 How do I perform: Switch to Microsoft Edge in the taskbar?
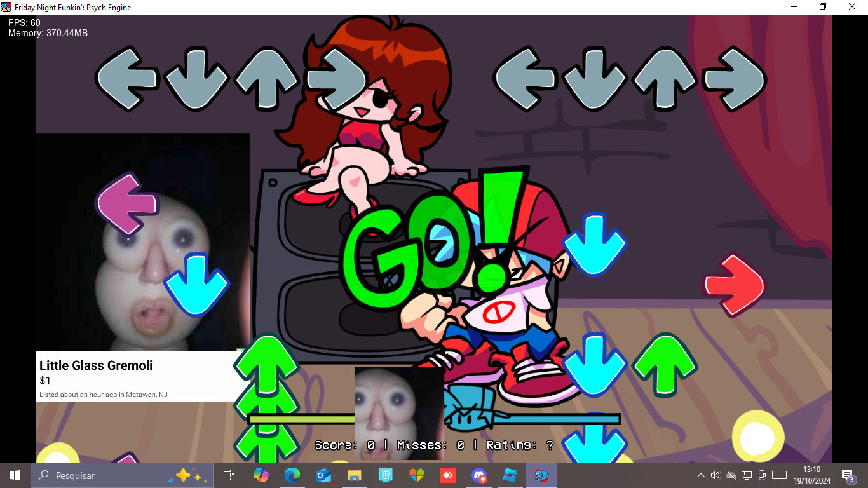point(292,475)
